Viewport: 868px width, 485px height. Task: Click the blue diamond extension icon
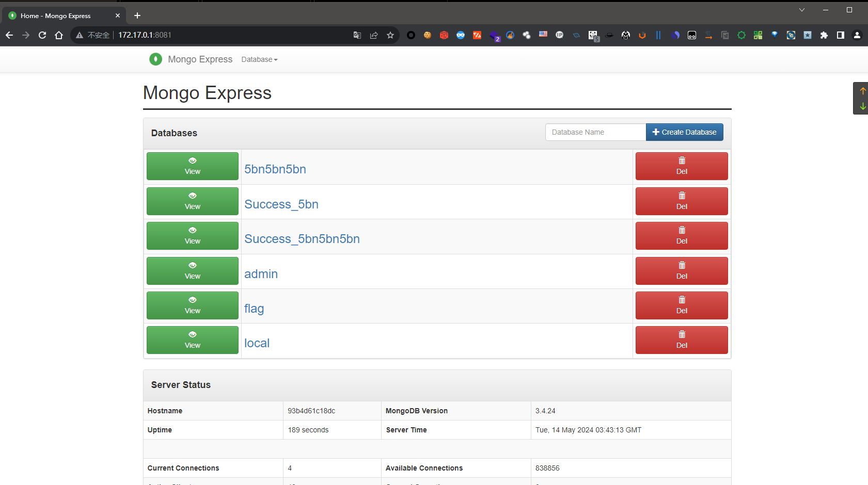click(x=775, y=35)
